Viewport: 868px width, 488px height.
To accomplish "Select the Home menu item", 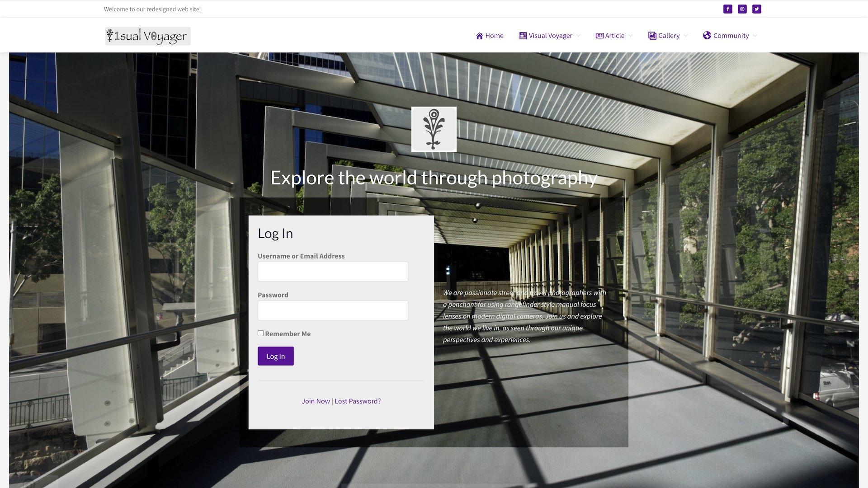I will tap(494, 35).
